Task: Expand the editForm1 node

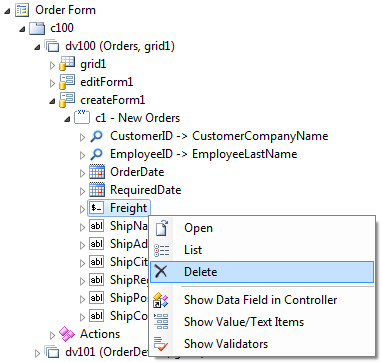Action: (x=52, y=83)
